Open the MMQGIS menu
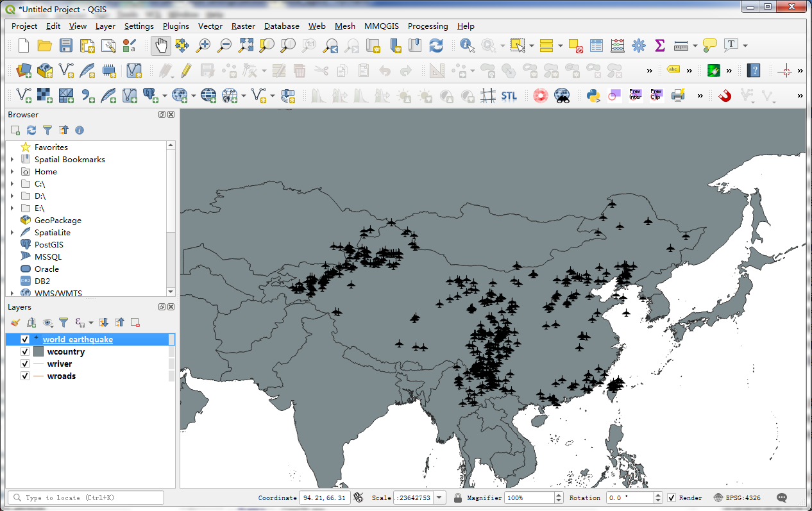Viewport: 812px width, 511px height. (382, 26)
